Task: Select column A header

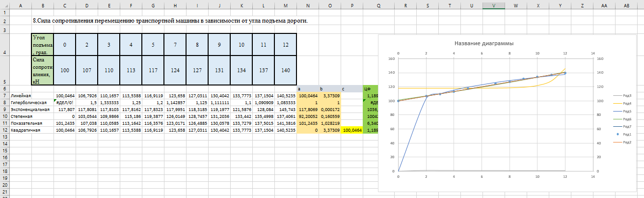Action: point(20,5)
